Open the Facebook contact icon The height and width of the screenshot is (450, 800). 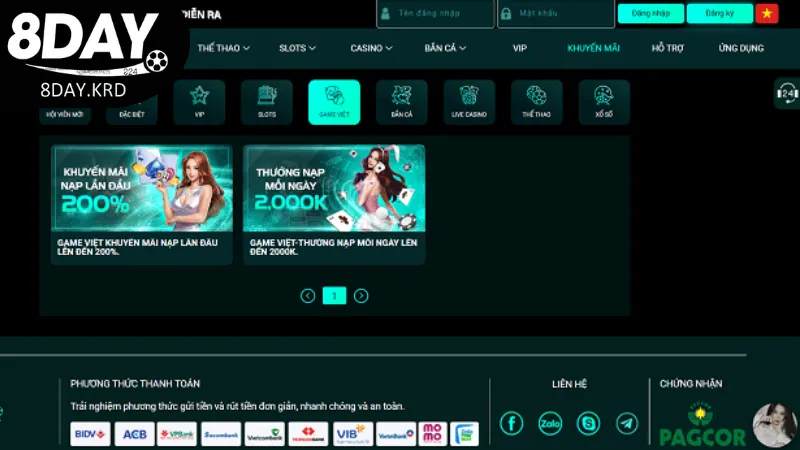(511, 423)
